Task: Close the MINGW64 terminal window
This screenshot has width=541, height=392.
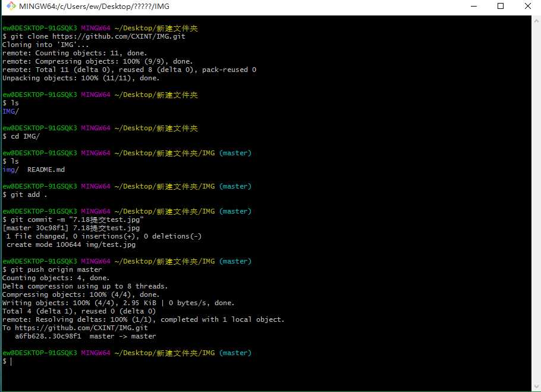Action: [x=527, y=6]
